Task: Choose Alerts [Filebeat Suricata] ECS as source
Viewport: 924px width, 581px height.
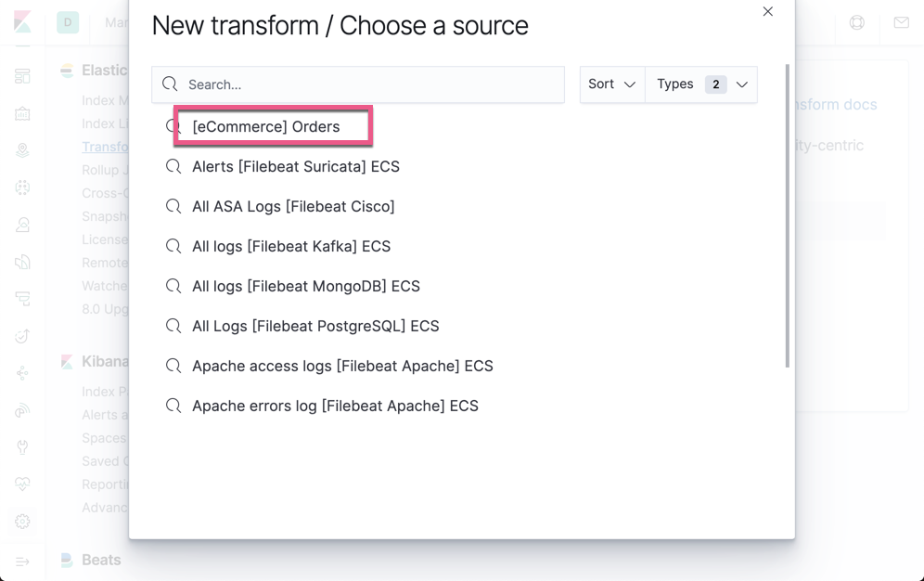Action: point(295,167)
